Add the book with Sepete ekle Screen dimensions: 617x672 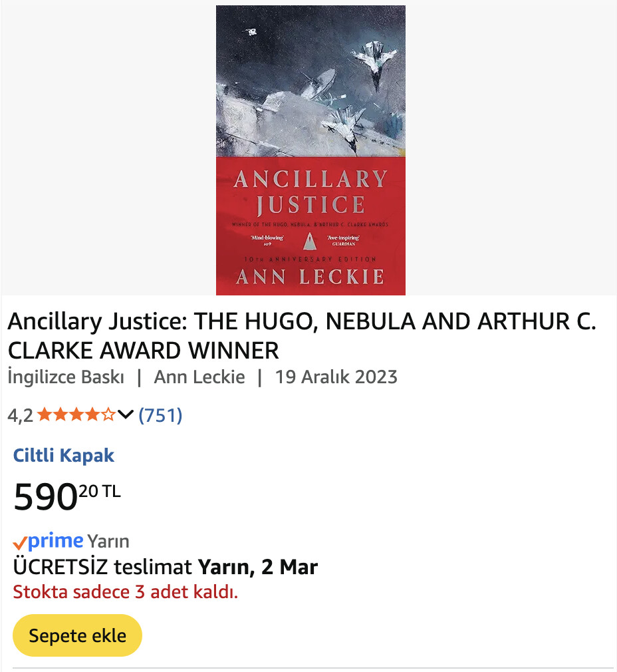[77, 635]
